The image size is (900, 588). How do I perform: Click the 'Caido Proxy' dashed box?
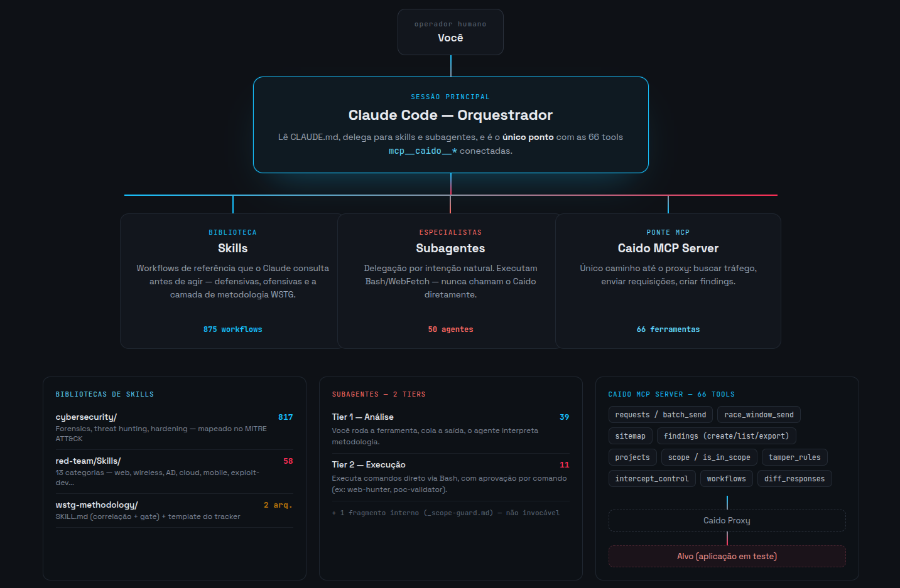click(727, 520)
